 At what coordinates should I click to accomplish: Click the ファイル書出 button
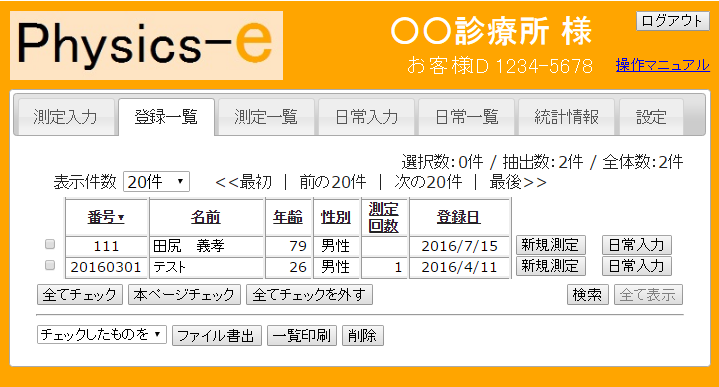[216, 336]
